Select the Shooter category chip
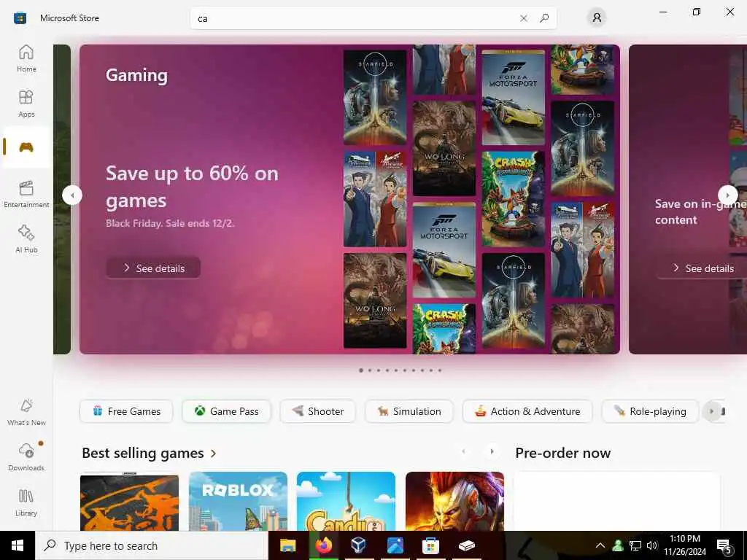 (318, 411)
